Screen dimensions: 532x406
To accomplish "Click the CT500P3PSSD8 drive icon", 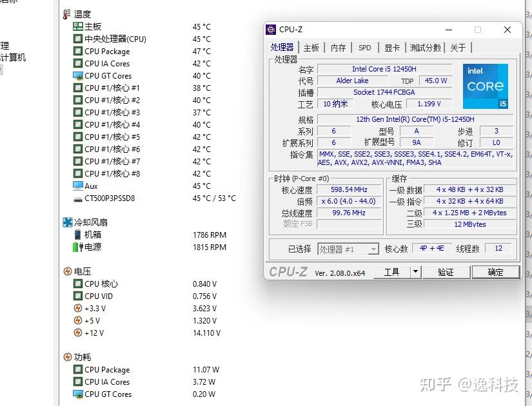I will click(77, 199).
